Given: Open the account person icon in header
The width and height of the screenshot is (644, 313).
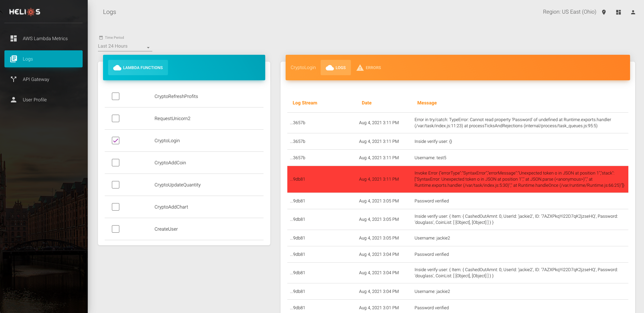Looking at the screenshot, I should (633, 12).
